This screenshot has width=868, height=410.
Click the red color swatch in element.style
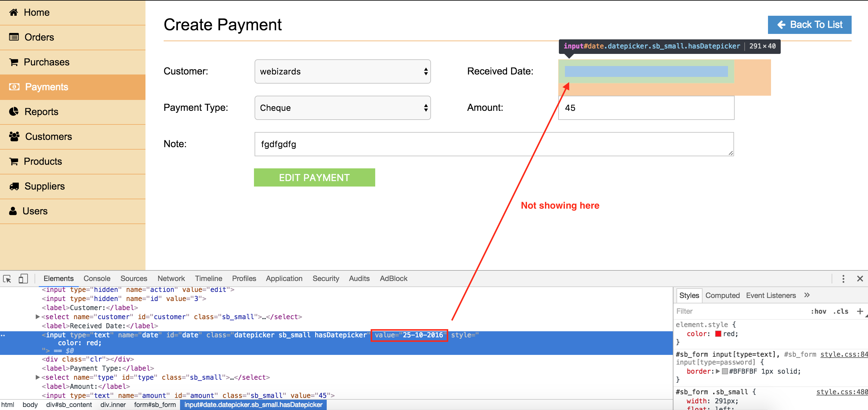coord(718,334)
